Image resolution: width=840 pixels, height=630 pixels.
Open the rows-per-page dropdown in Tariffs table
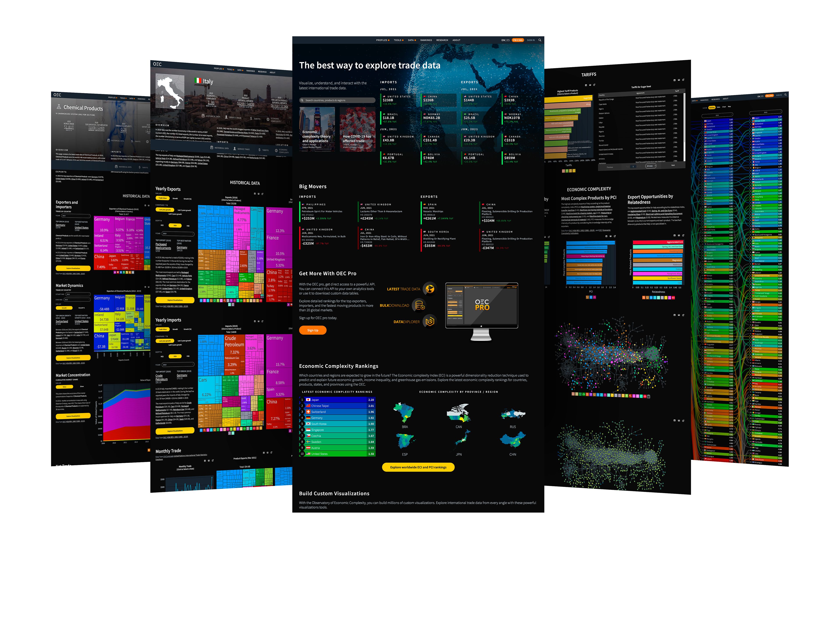[x=651, y=166]
